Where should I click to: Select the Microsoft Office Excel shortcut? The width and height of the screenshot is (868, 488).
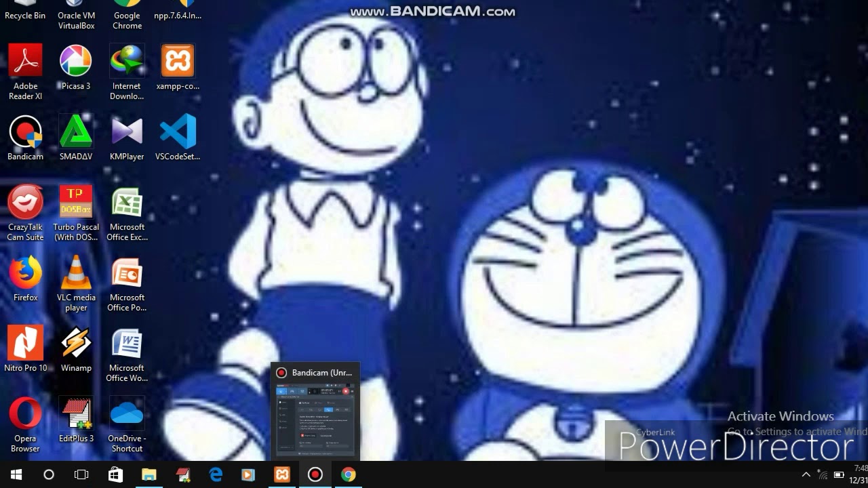pos(127,213)
